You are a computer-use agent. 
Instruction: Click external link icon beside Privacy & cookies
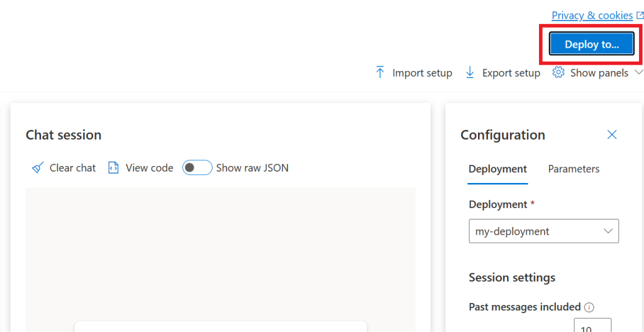click(x=640, y=16)
